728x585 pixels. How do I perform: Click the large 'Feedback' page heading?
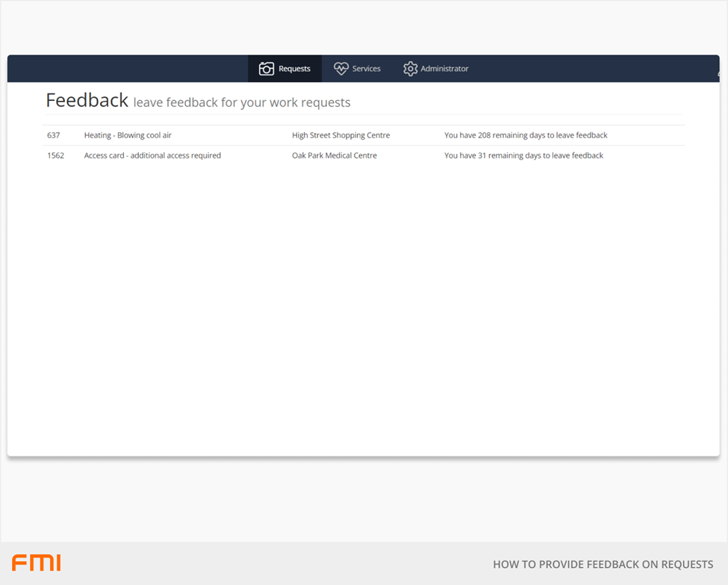[87, 100]
